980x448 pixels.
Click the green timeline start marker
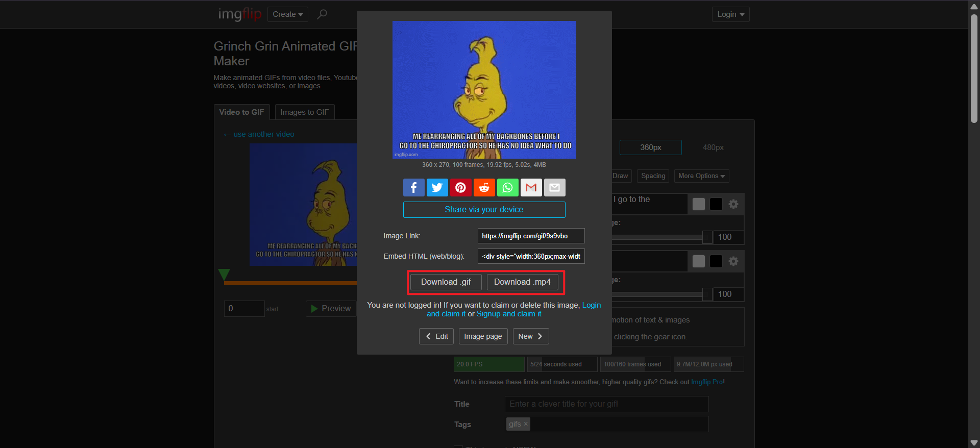[x=224, y=275]
